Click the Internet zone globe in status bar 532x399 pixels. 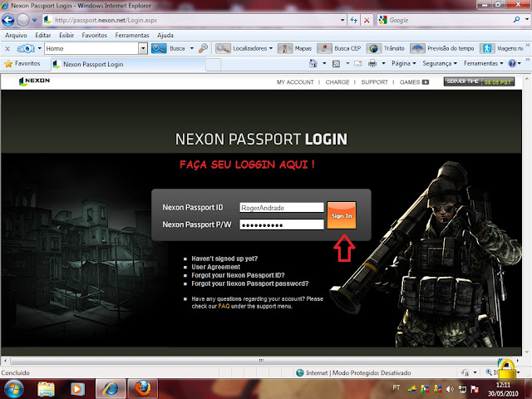coord(300,373)
